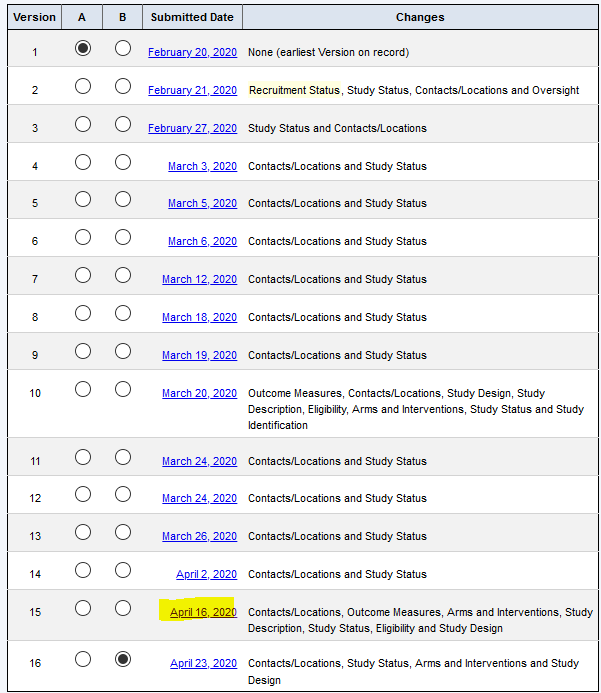Open version 12's March 24, 2020 link
The width and height of the screenshot is (601, 693).
point(199,499)
